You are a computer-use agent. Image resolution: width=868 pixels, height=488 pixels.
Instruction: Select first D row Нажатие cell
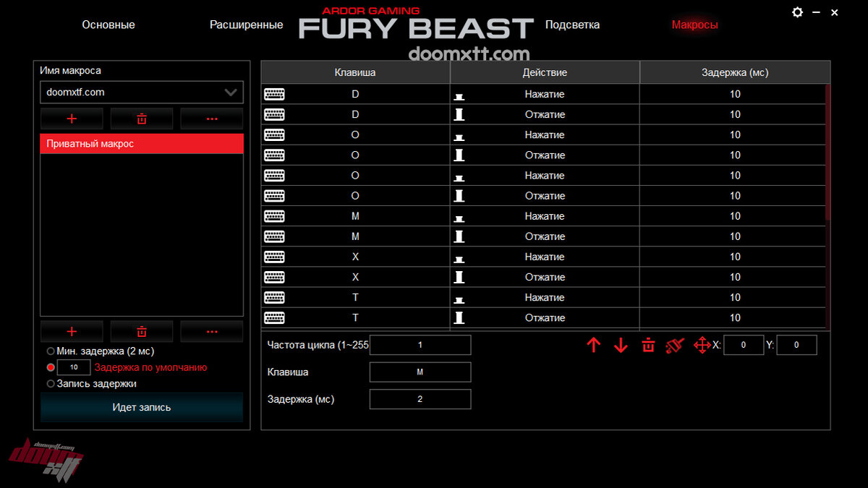pyautogui.click(x=545, y=94)
